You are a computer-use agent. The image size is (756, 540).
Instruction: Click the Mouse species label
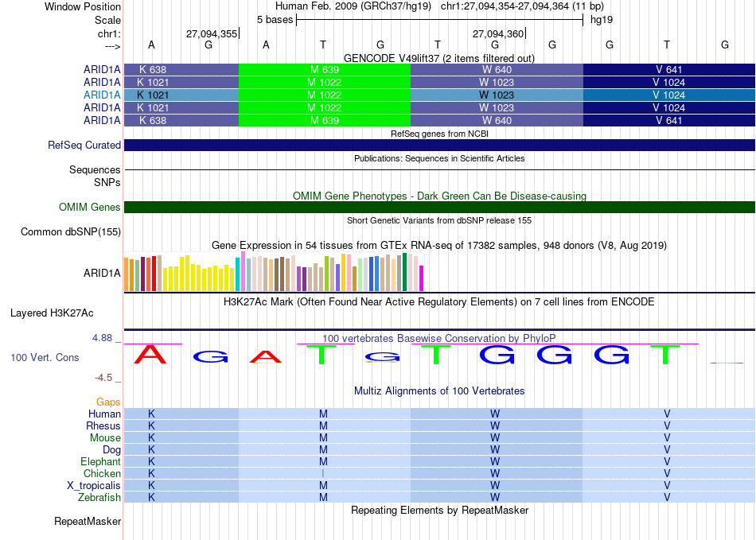105,438
